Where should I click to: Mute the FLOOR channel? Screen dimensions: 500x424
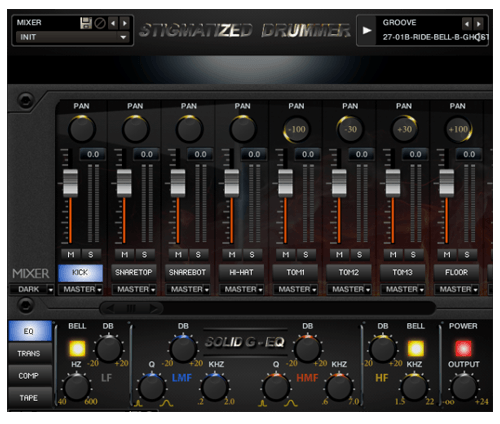pos(447,255)
